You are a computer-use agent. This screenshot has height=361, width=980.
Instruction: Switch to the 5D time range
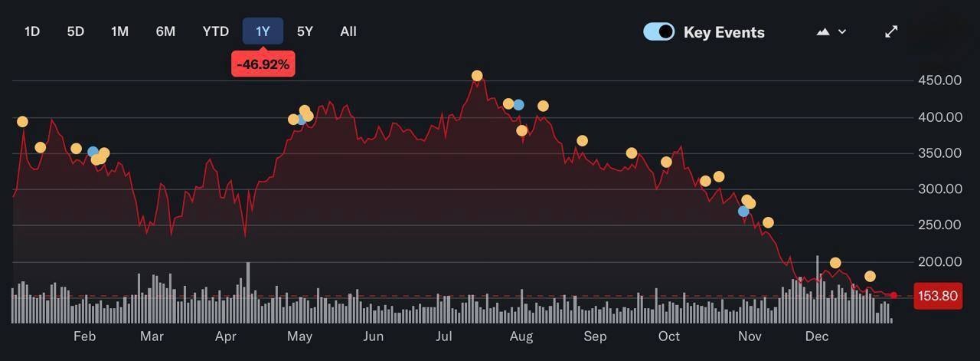point(75,31)
